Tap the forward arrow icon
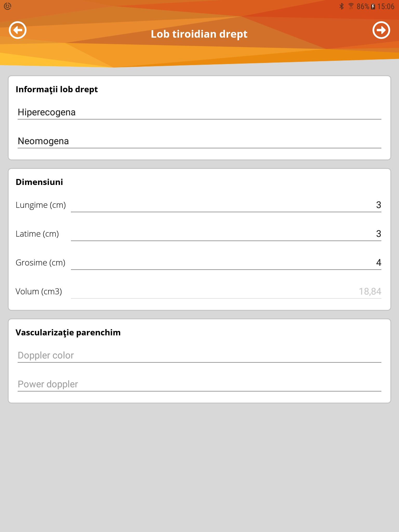 tap(381, 30)
